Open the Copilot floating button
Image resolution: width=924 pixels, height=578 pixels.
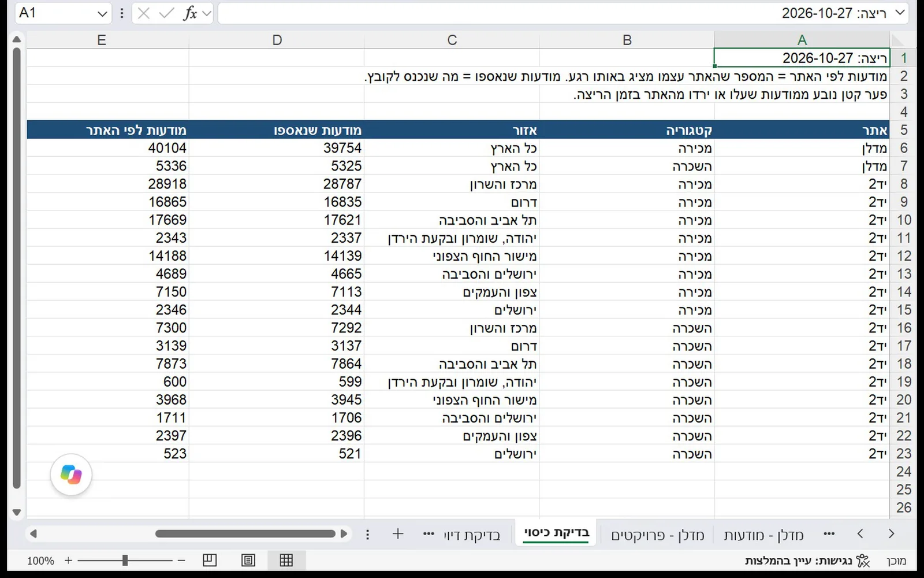71,475
